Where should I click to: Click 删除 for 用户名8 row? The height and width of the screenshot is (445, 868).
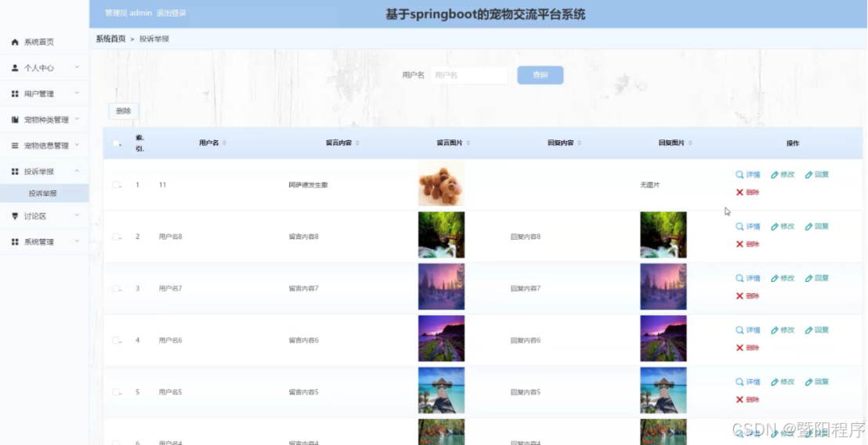(747, 244)
